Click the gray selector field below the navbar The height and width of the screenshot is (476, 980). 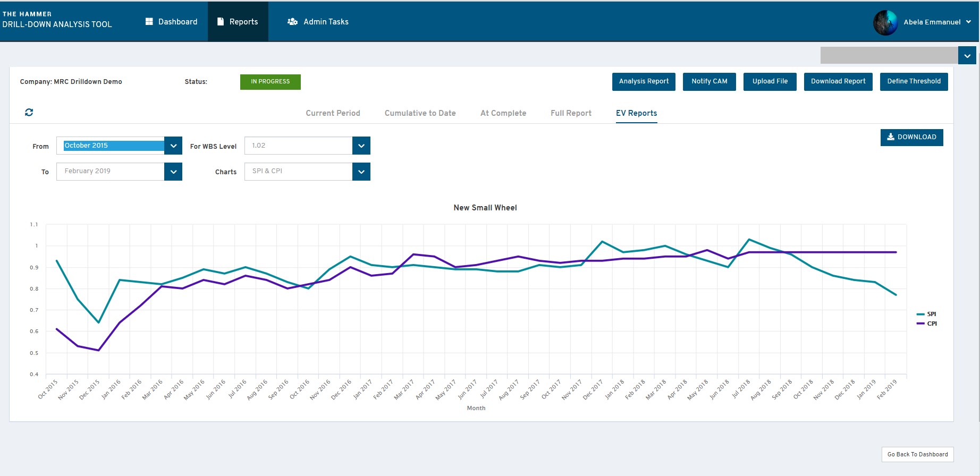[889, 55]
